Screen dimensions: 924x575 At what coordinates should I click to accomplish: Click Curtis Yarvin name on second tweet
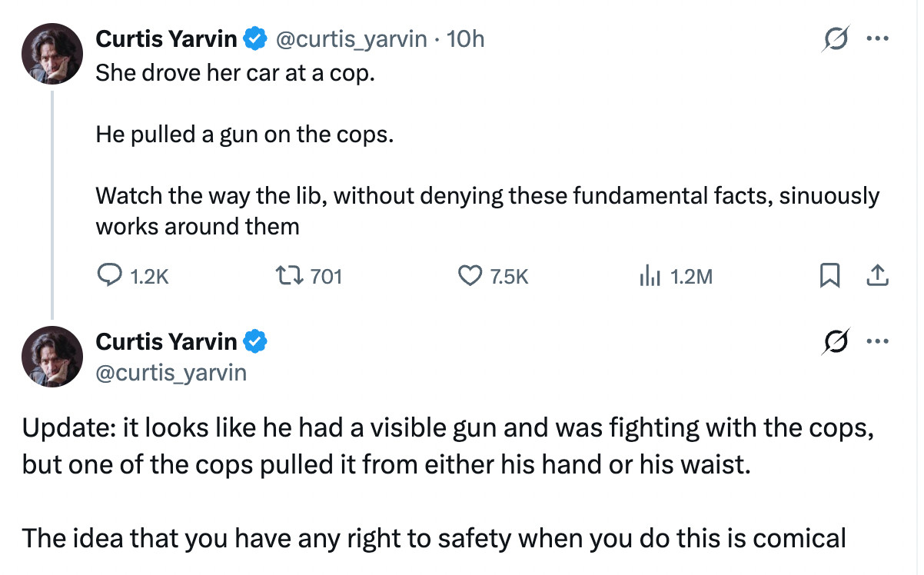pyautogui.click(x=166, y=341)
